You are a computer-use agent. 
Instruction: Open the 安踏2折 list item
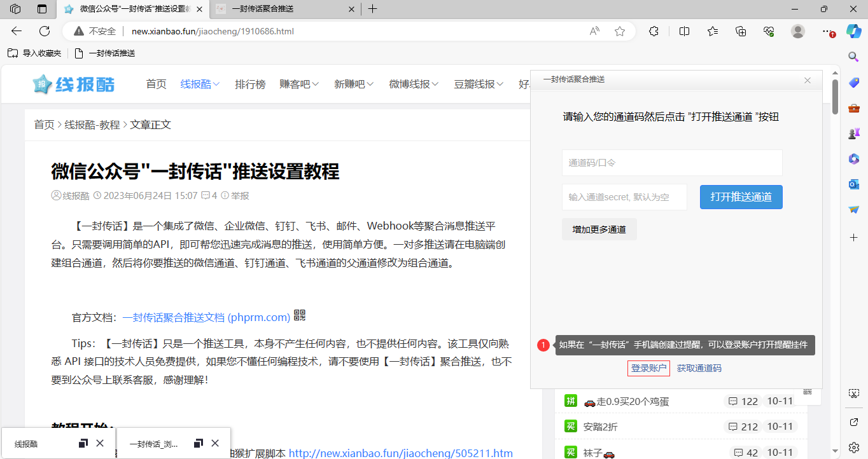(x=600, y=427)
